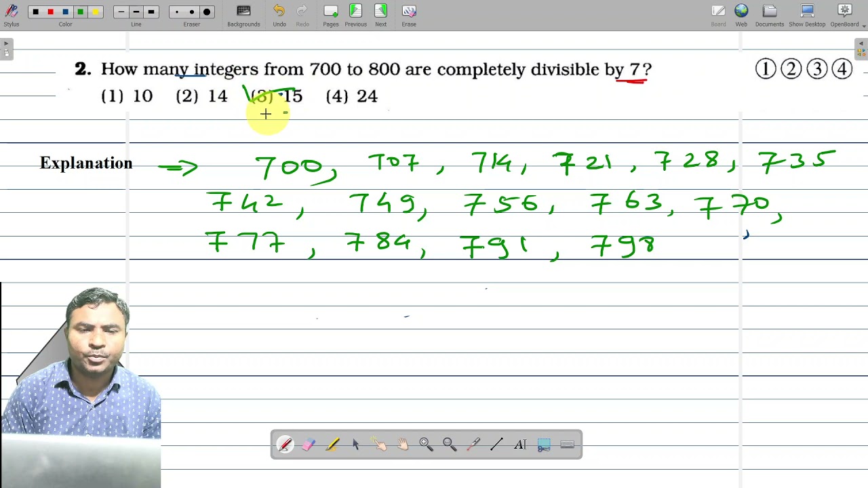Activate the laser pointer tool
The image size is (868, 488).
coord(473,445)
